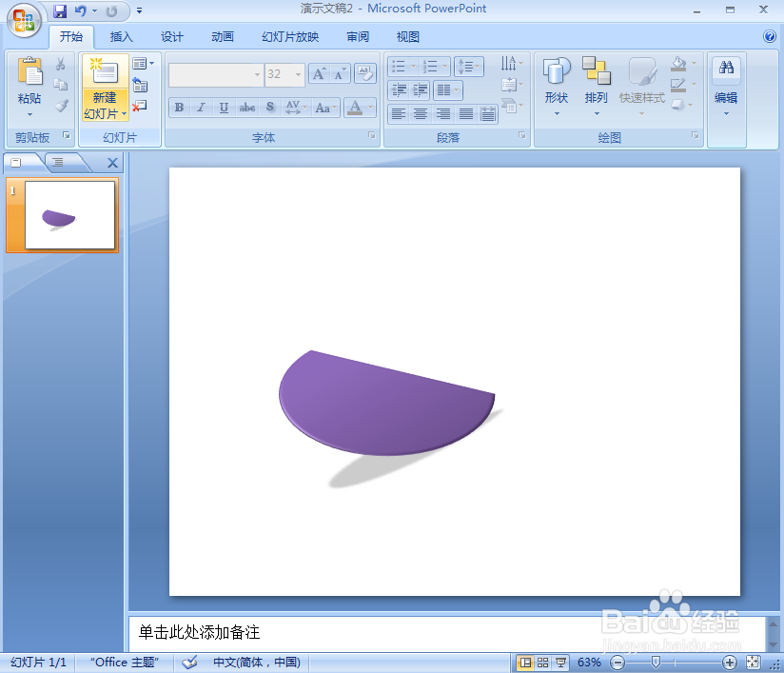The image size is (784, 673).
Task: Toggle bold formatting
Action: pyautogui.click(x=179, y=107)
